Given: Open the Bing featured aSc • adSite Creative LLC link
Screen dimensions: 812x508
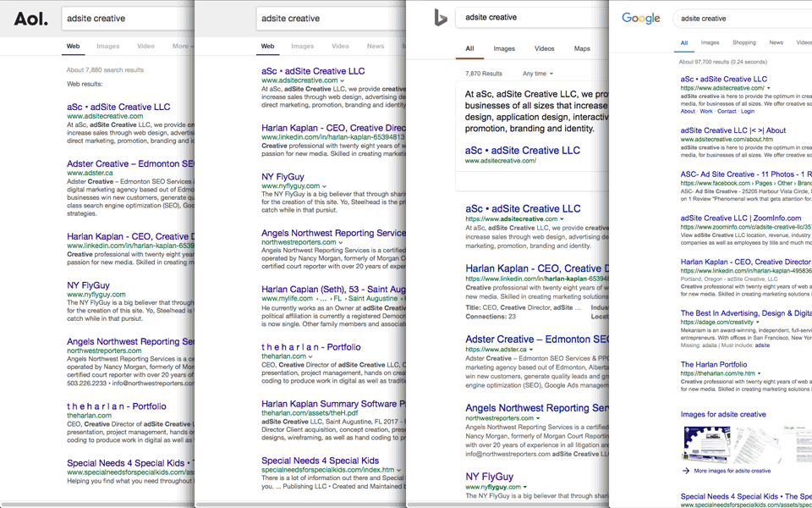Looking at the screenshot, I should (523, 151).
